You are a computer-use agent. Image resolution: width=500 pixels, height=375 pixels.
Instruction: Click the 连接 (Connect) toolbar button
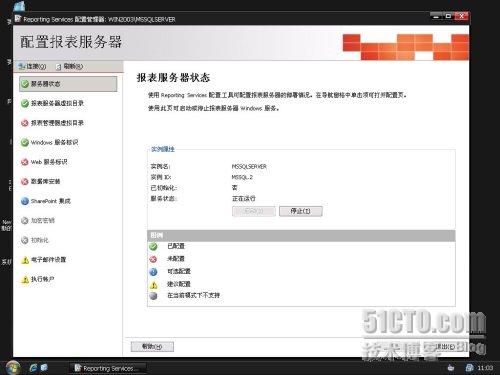coord(32,66)
